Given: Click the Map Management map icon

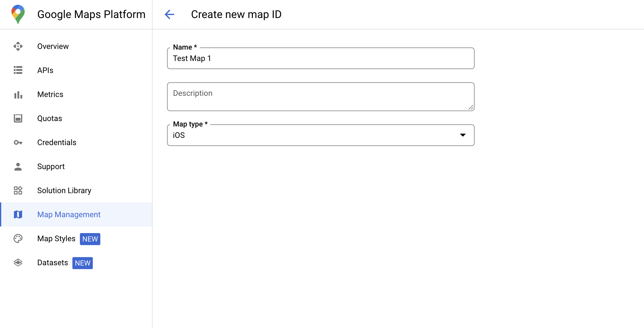Looking at the screenshot, I should point(18,215).
